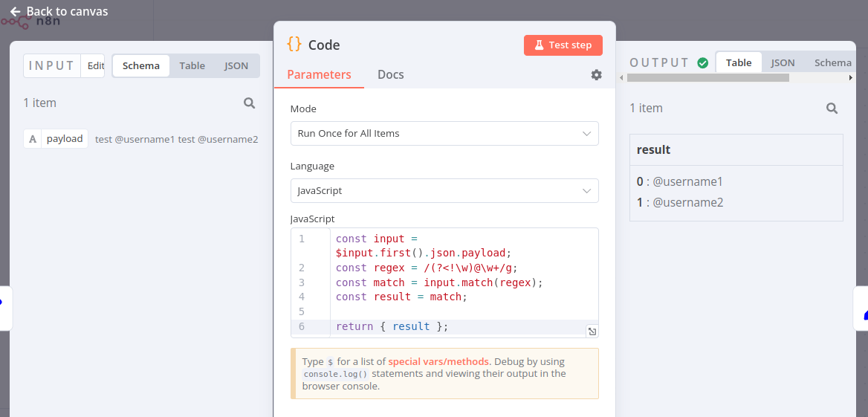
Task: Open the Language dropdown
Action: 444,191
